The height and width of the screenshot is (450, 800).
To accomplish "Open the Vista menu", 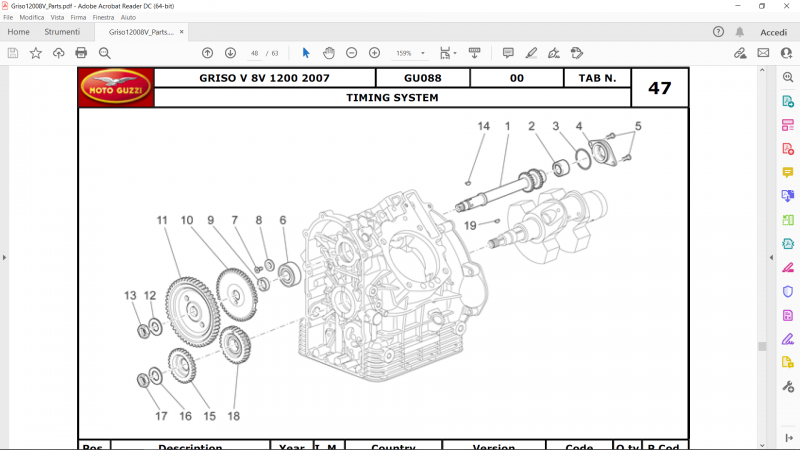I will [57, 17].
